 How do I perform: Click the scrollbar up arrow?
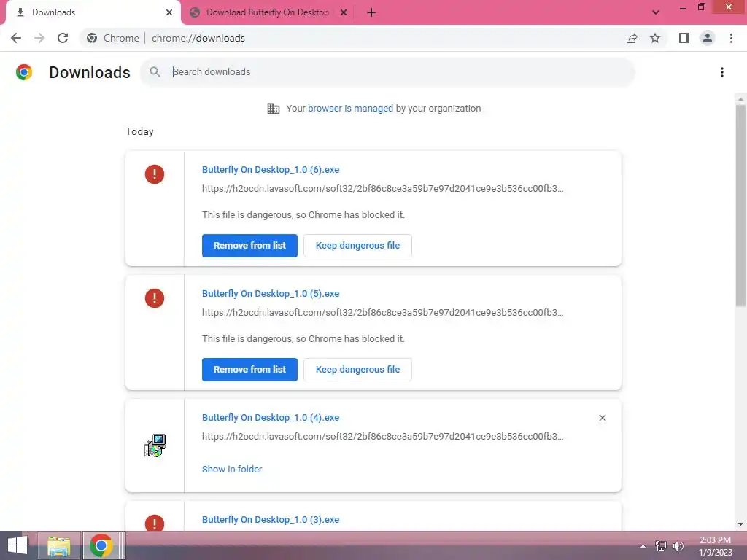(740, 99)
